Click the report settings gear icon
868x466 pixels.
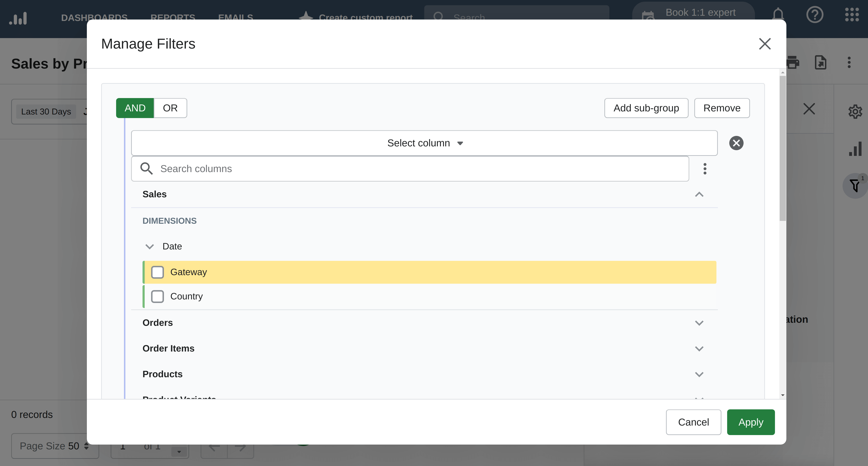pos(855,112)
